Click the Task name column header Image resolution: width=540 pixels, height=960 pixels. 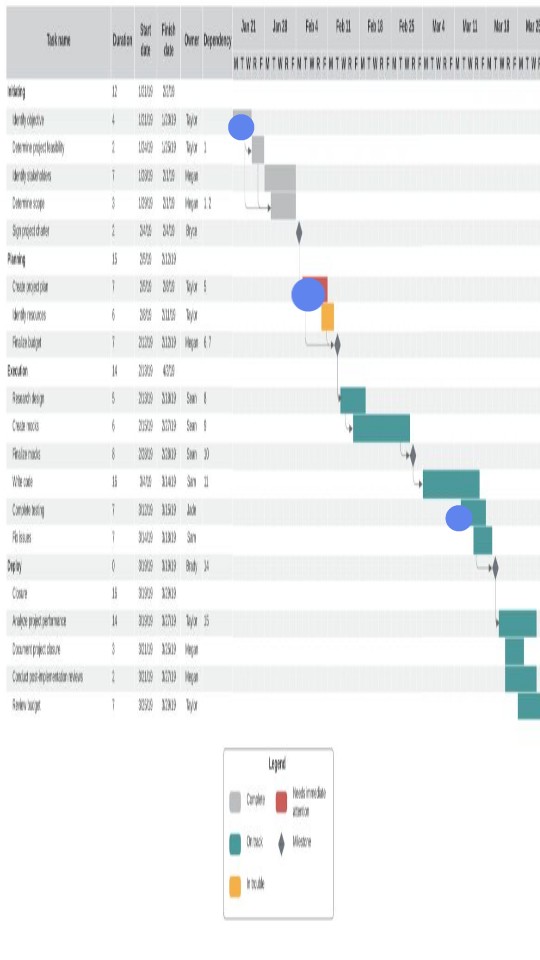point(59,42)
